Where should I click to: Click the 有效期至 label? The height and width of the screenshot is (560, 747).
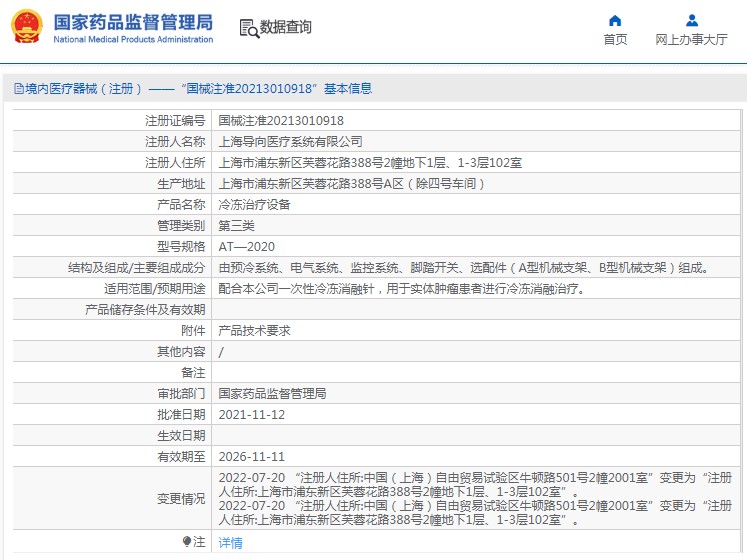point(181,456)
